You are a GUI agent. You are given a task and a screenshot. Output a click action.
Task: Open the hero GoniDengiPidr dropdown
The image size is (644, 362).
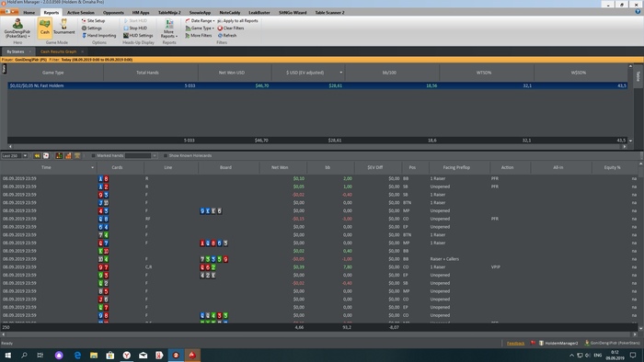coord(17,28)
